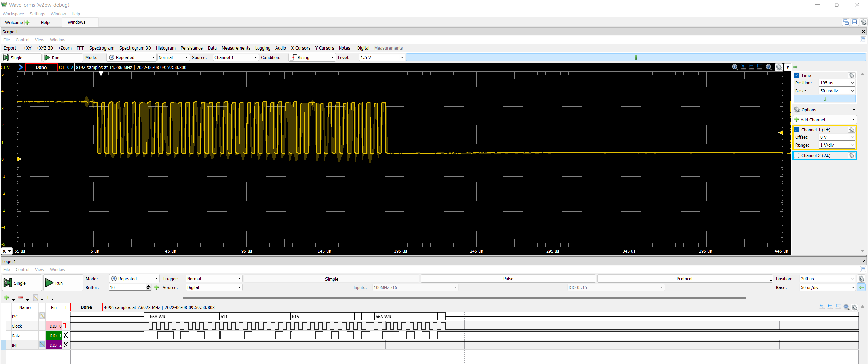Open Logic time settings gear icon
This screenshot has height=364, width=868.
[x=861, y=279]
